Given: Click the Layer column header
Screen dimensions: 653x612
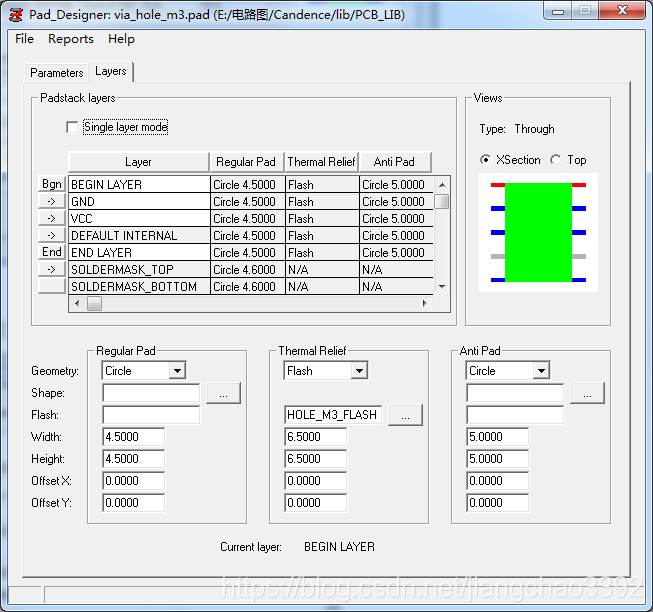Looking at the screenshot, I should click(x=139, y=162).
